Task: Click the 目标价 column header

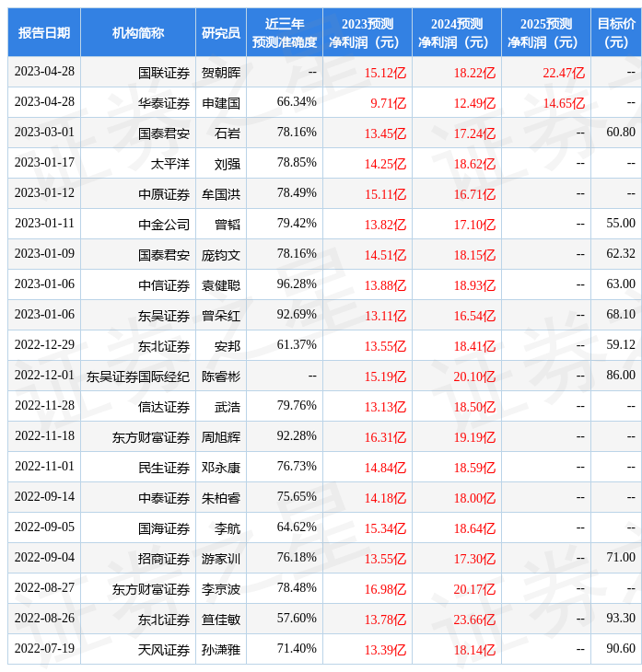Action: pos(616,32)
